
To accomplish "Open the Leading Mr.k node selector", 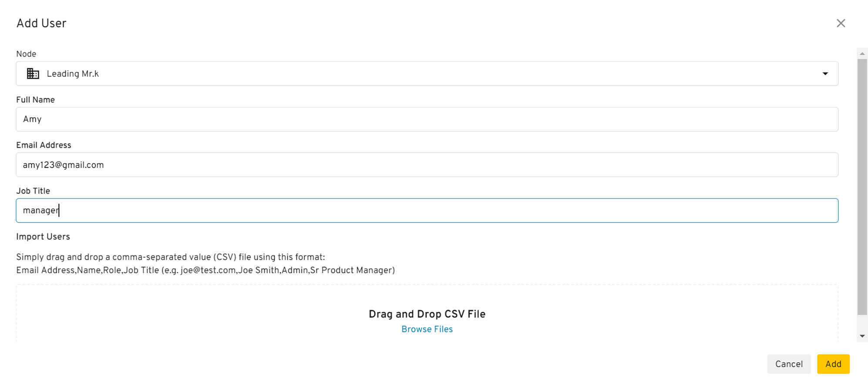I will click(x=427, y=74).
